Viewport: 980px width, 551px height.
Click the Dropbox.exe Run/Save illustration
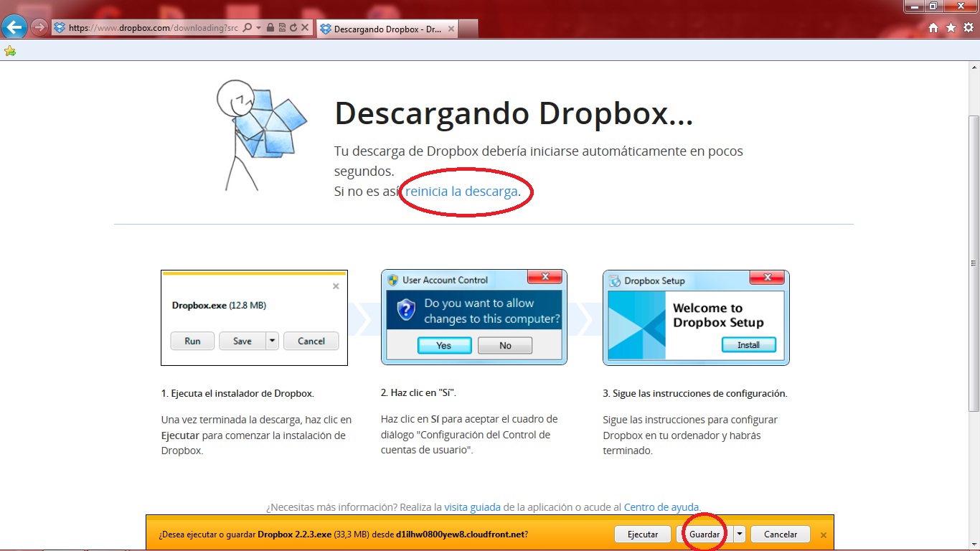tap(255, 318)
